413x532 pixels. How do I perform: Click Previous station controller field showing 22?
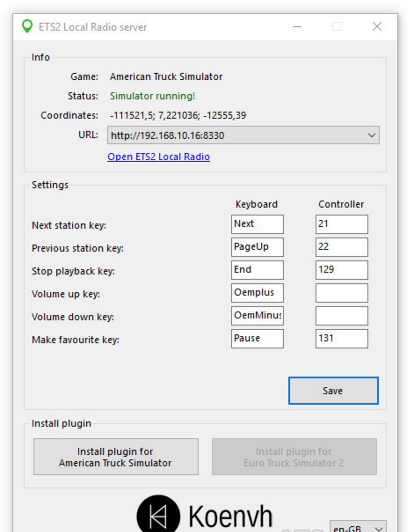(x=341, y=247)
